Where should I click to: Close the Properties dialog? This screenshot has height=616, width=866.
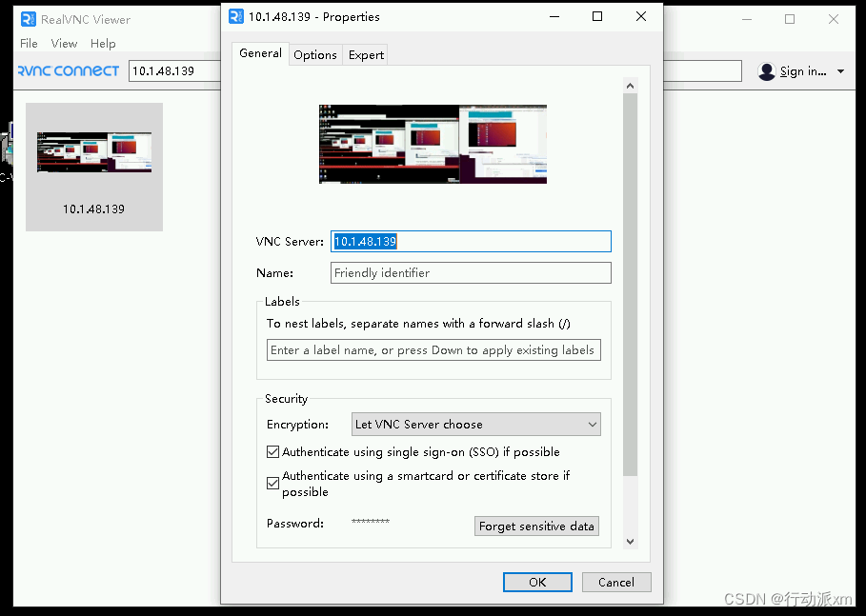[640, 16]
